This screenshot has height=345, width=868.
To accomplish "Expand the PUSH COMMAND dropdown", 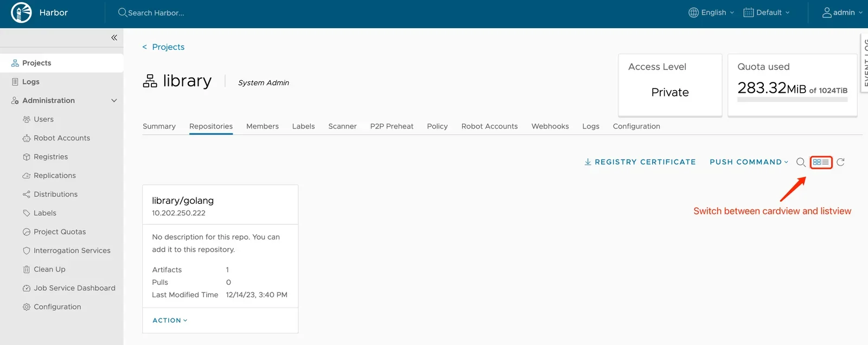I will pos(749,162).
